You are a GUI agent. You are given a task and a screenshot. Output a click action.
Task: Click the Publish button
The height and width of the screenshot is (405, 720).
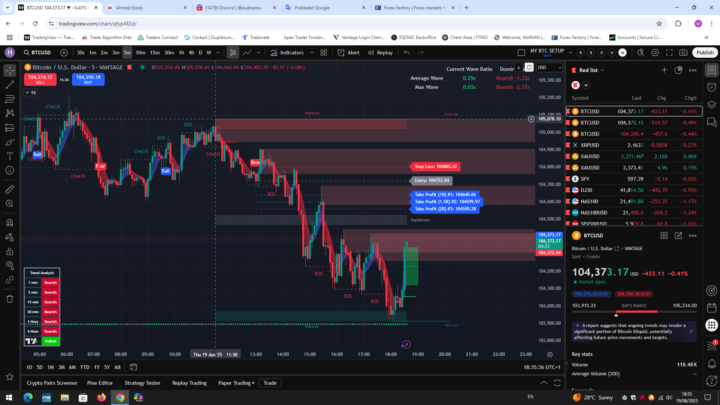[705, 53]
